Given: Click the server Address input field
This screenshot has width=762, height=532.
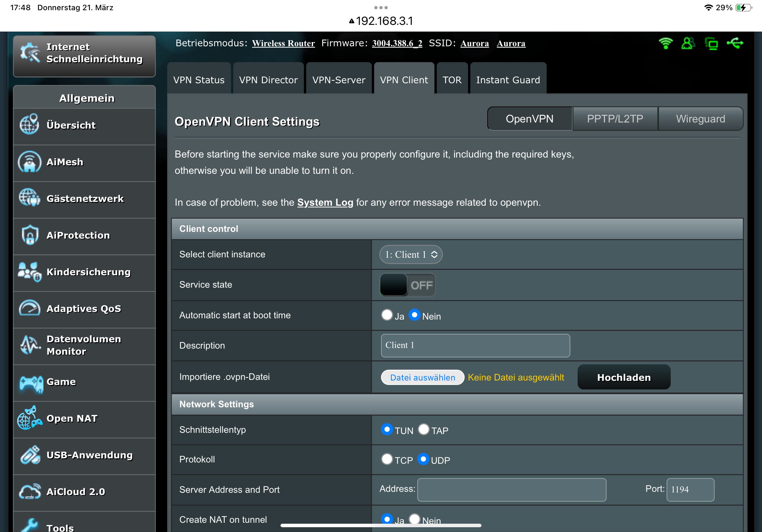Looking at the screenshot, I should 512,489.
